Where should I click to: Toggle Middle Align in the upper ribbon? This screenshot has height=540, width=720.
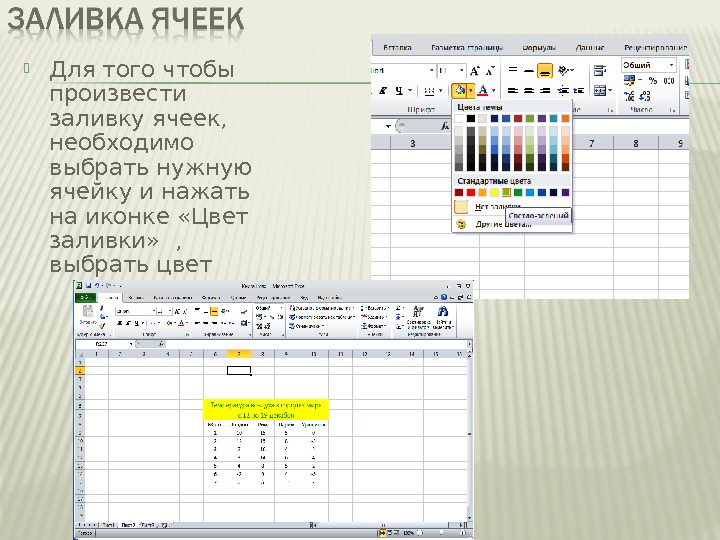pyautogui.click(x=529, y=70)
